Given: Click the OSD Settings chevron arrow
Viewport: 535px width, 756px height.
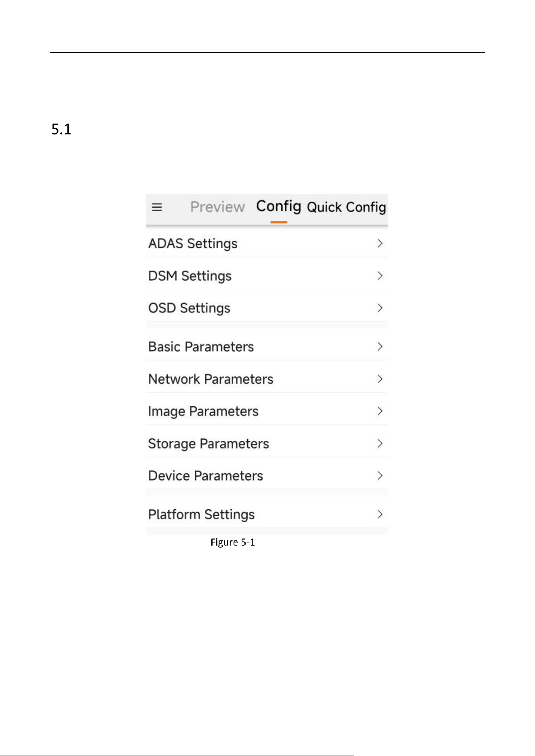Looking at the screenshot, I should click(380, 308).
